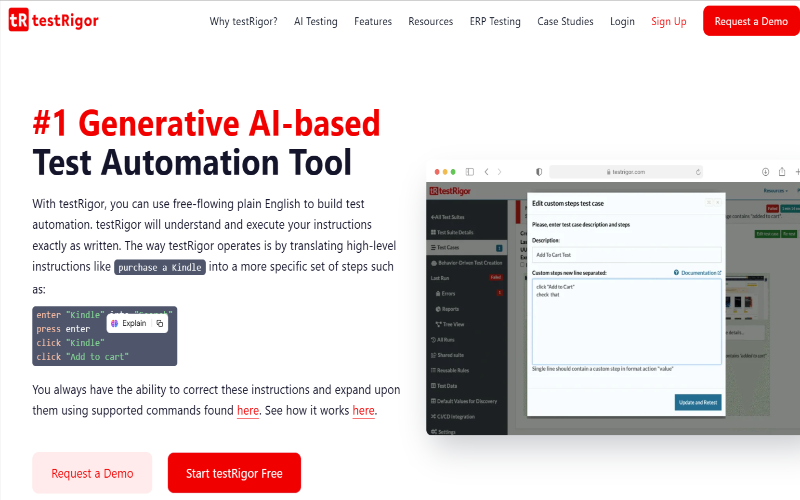
Task: Click the red close dot of demo browser
Action: coord(437,172)
